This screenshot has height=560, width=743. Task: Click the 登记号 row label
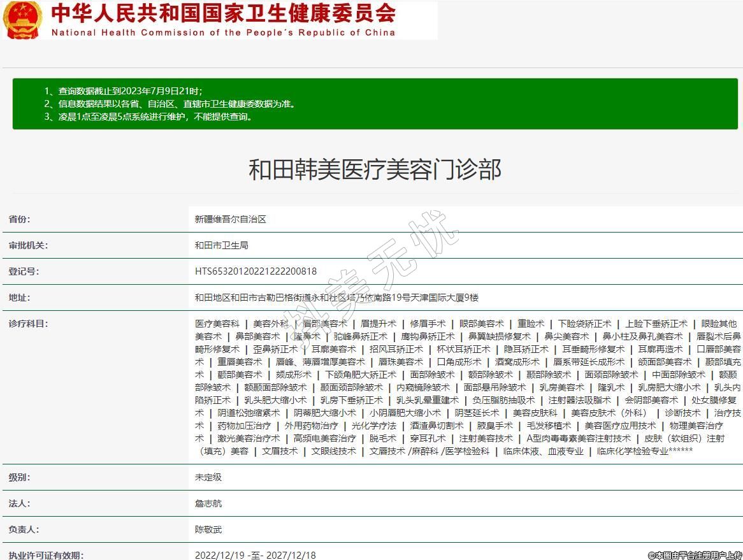click(x=24, y=271)
